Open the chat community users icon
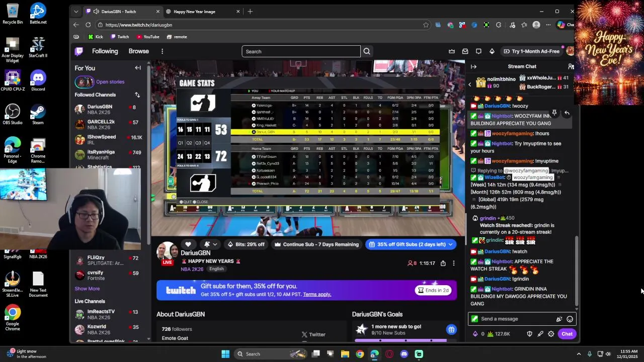Viewport: 644px width, 362px height. 571,66
